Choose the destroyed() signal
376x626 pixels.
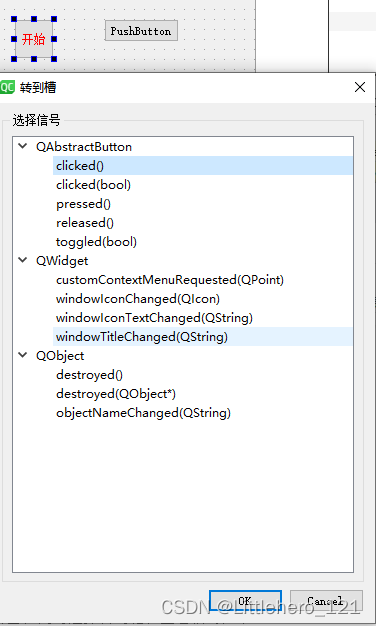coord(203,374)
